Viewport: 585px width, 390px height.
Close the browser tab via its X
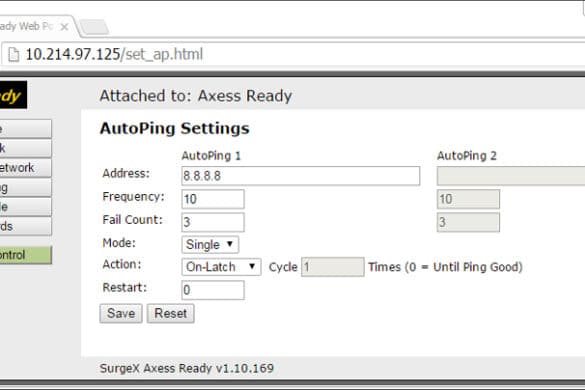64,27
